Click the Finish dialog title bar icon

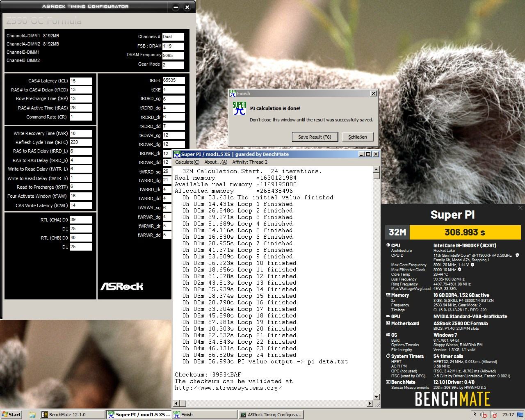(233, 94)
